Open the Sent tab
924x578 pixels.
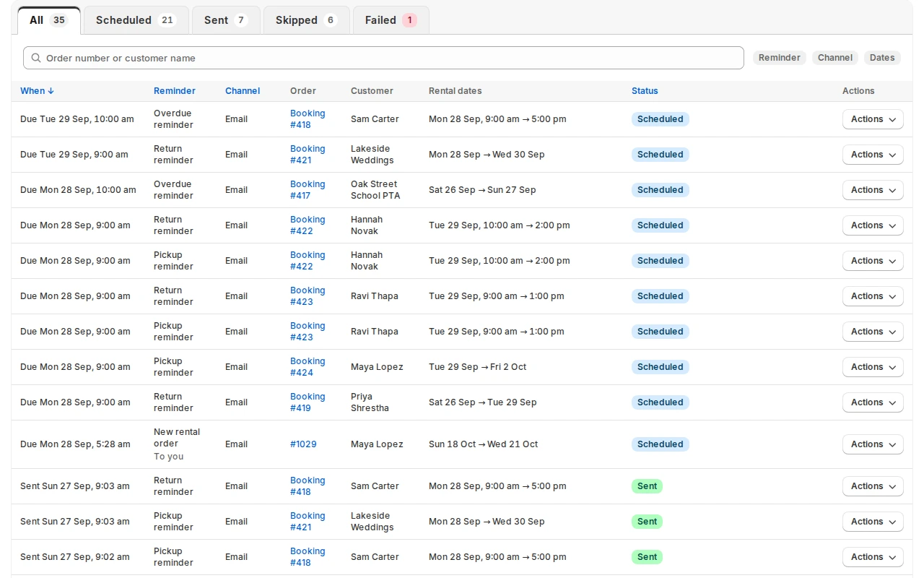pyautogui.click(x=226, y=20)
